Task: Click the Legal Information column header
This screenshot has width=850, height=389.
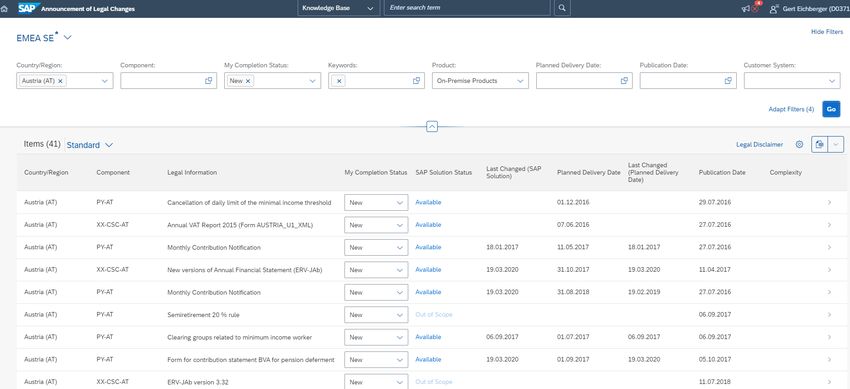Action: pos(192,172)
